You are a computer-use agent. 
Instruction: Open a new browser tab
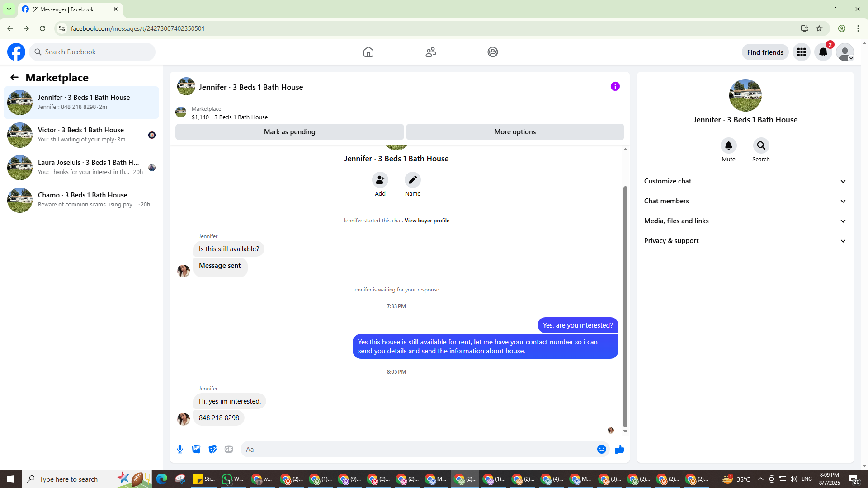[x=132, y=9]
